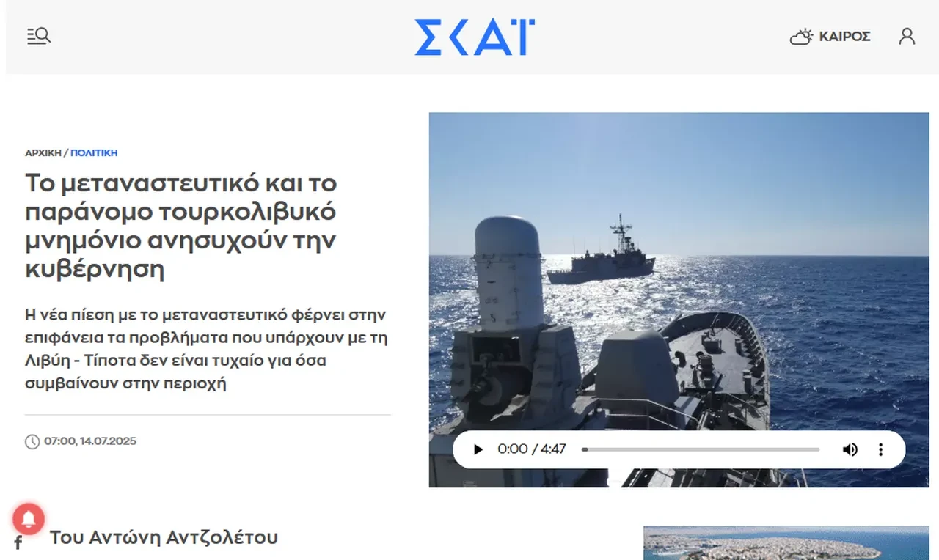Click the author name Αντώνη Αντζολέτου
This screenshot has width=939, height=560.
pos(183,537)
